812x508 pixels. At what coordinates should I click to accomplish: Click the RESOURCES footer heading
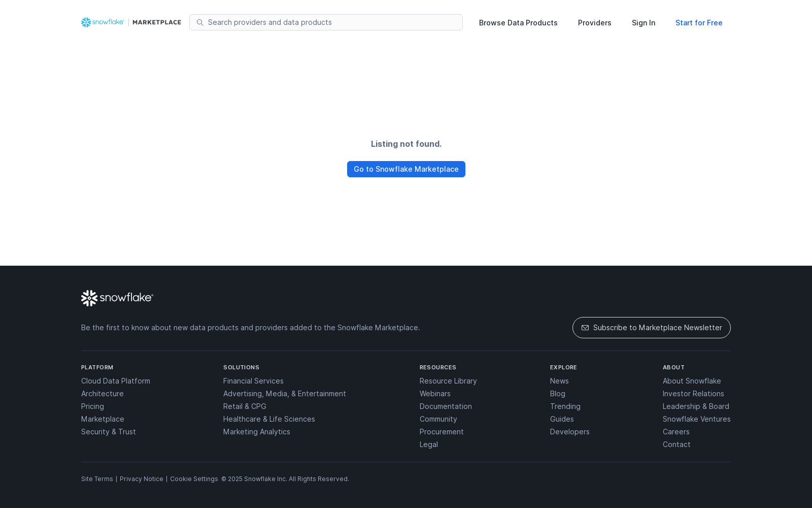click(x=438, y=367)
